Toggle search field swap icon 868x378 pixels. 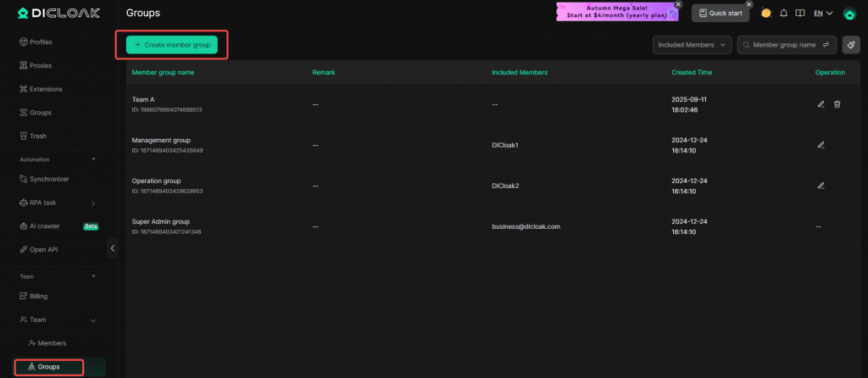point(826,45)
